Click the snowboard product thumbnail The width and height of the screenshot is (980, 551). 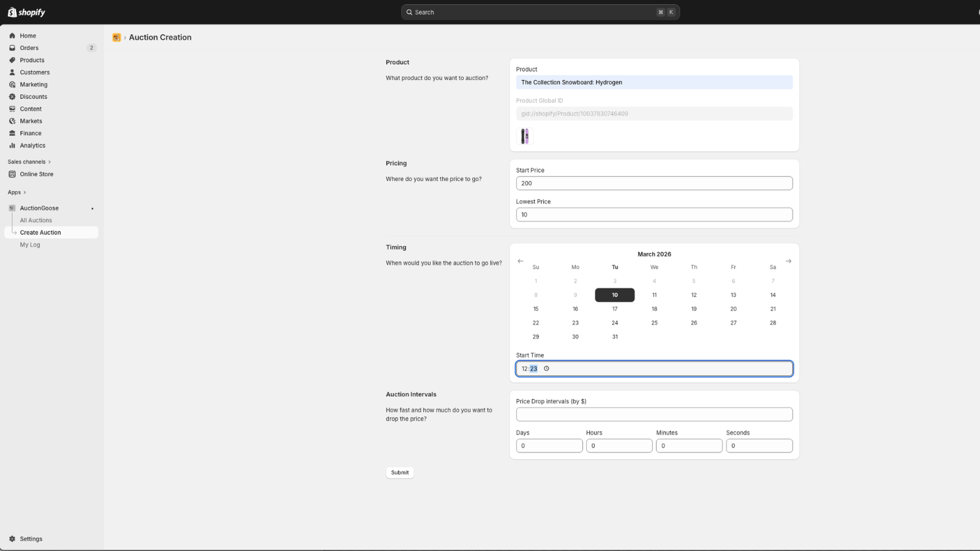[525, 136]
